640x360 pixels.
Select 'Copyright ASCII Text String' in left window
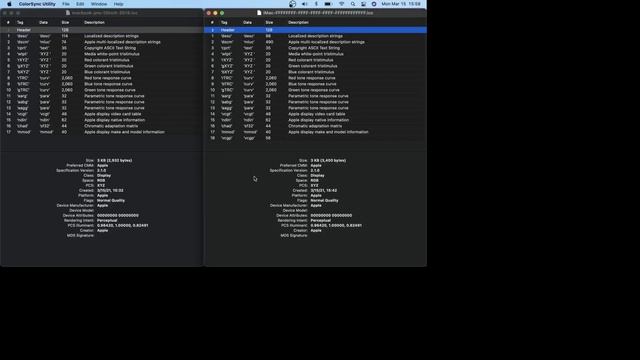tap(101, 48)
